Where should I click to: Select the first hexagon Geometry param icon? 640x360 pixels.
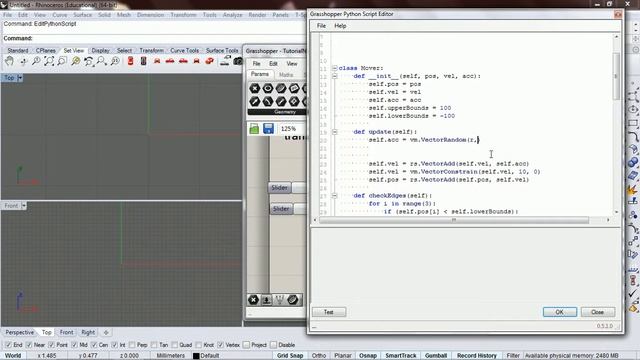tap(255, 88)
